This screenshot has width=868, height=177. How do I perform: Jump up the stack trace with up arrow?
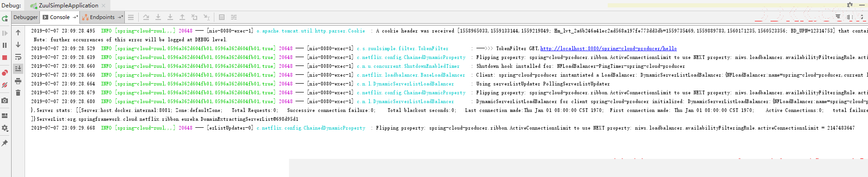18,33
